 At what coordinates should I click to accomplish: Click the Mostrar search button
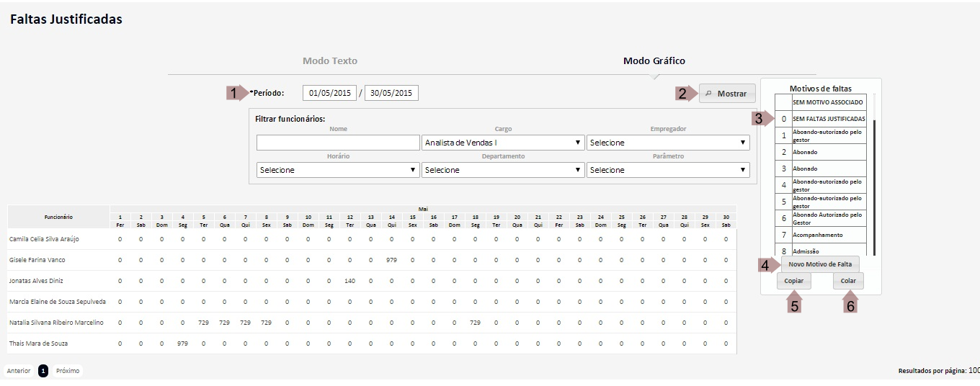727,94
